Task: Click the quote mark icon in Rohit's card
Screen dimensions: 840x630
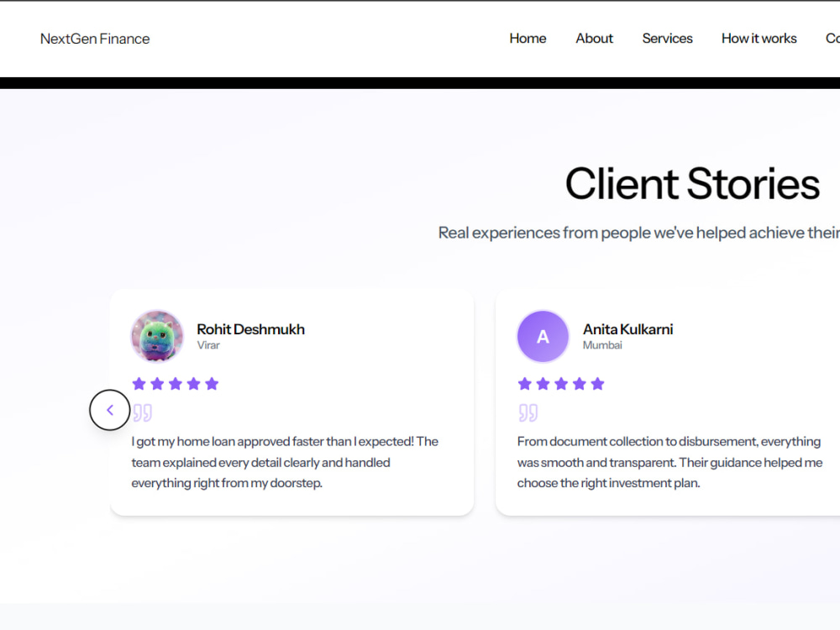Action: (x=143, y=412)
